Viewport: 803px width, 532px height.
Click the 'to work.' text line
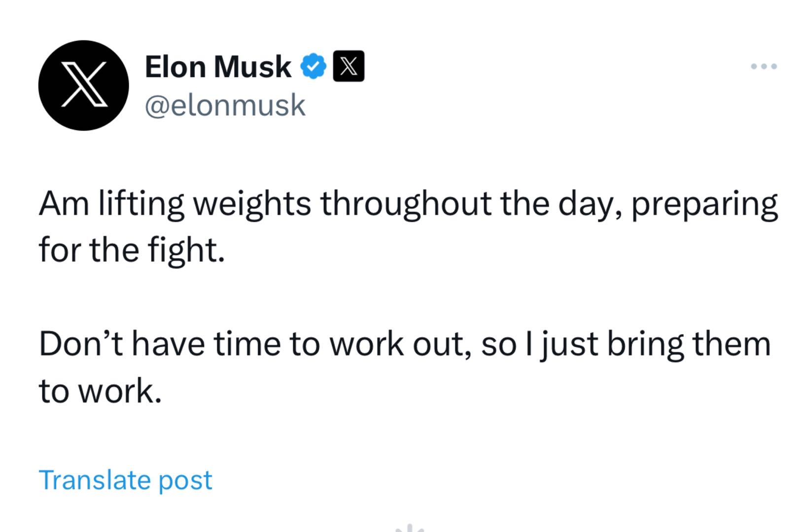click(100, 391)
